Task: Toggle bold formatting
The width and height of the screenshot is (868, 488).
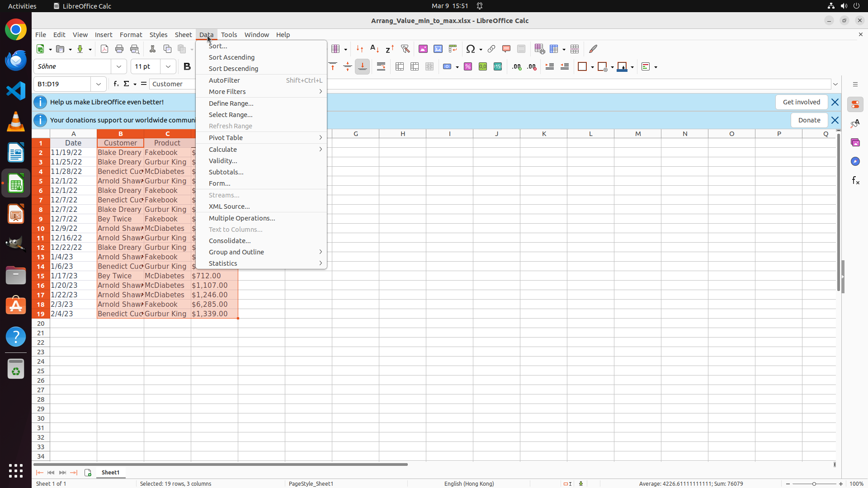Action: (187, 67)
